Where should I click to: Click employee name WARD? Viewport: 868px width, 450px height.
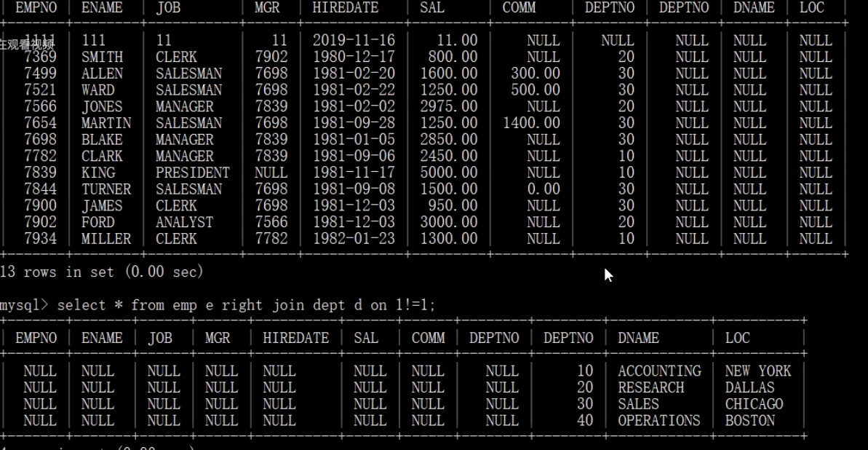coord(98,90)
